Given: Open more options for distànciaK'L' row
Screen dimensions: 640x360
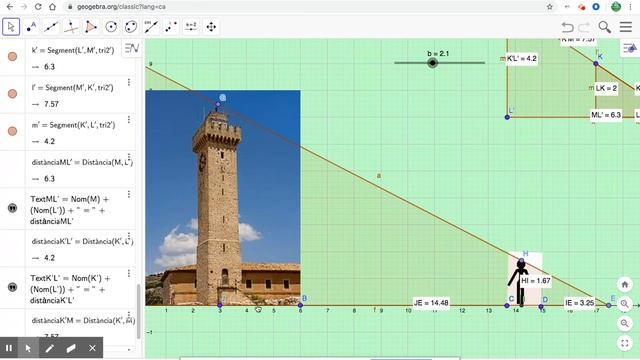Looking at the screenshot, I should click(129, 236).
